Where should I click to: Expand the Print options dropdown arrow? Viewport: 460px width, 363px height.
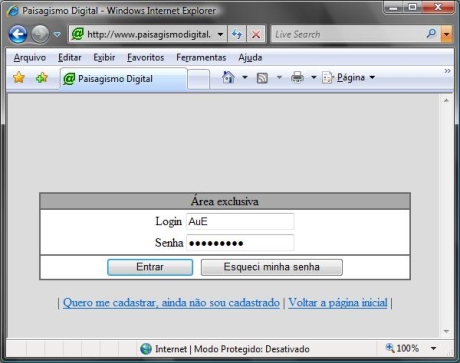[314, 77]
